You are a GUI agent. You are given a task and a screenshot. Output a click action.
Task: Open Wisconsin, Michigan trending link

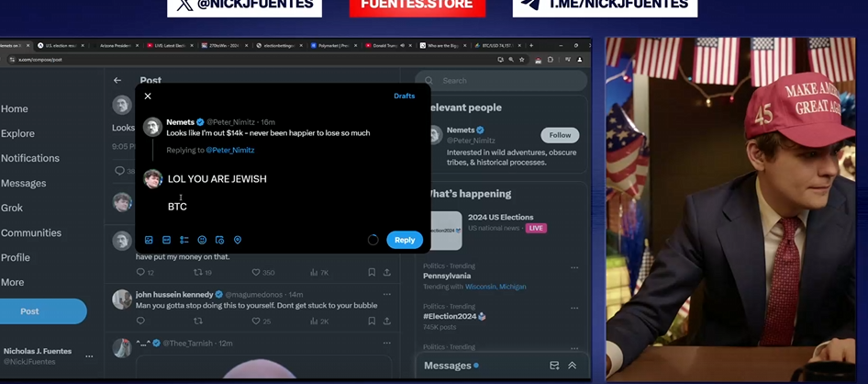[x=495, y=287]
